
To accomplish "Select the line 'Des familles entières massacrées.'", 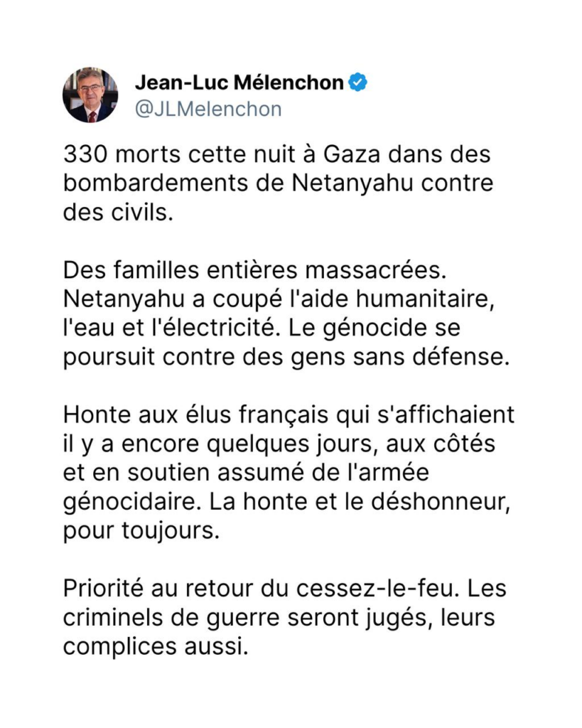I will [x=255, y=270].
